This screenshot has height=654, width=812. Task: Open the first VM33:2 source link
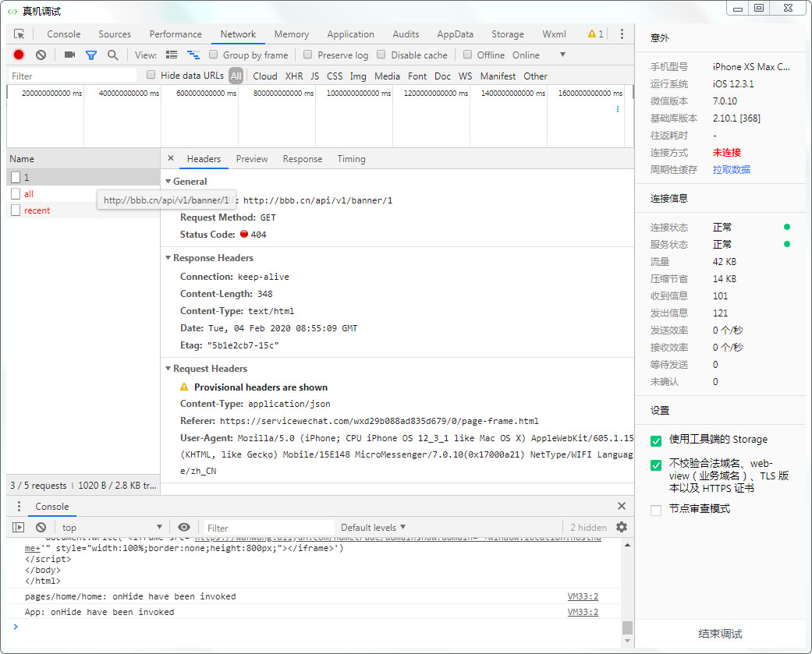583,596
